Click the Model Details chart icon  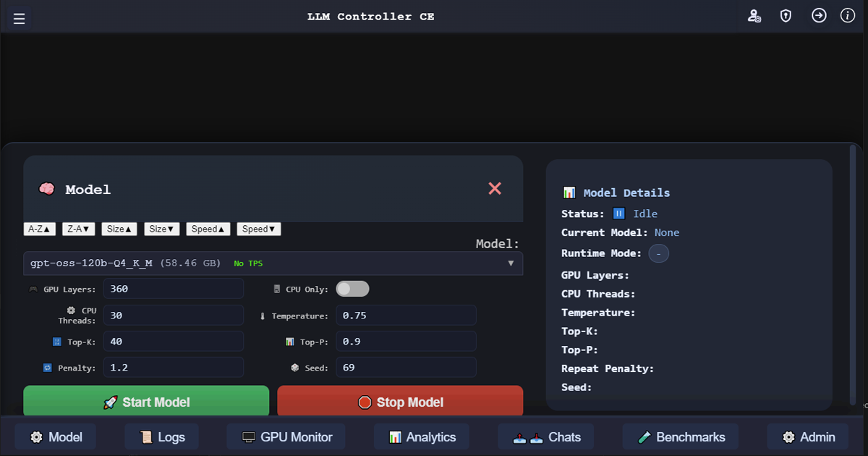click(x=569, y=193)
